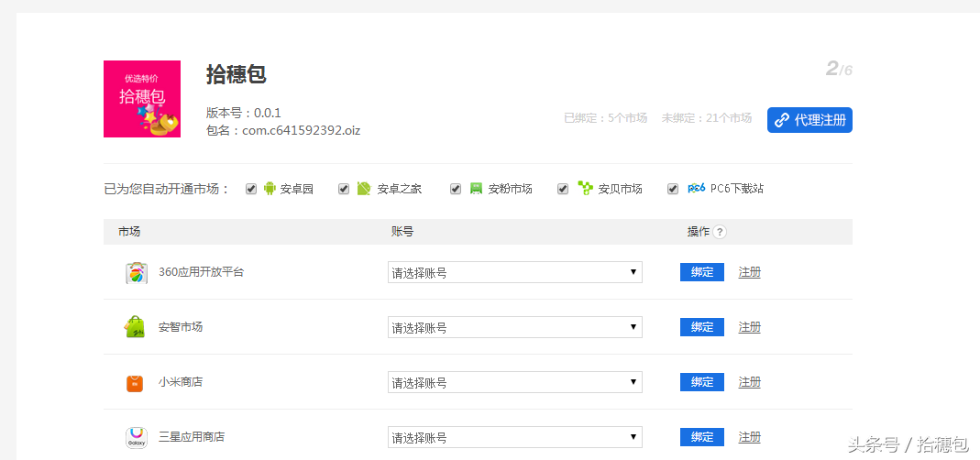
Task: Toggle the 安卓园 checkbox
Action: (251, 188)
